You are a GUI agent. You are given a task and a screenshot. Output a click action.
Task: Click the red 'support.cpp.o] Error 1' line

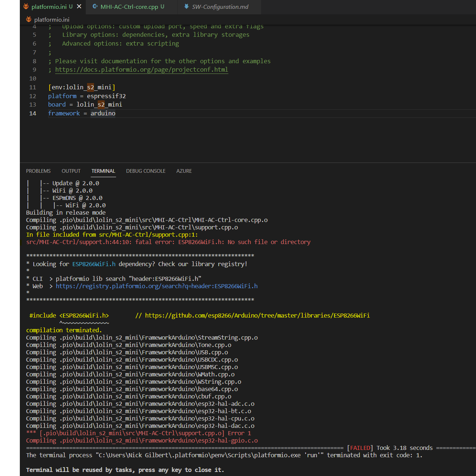139,433
